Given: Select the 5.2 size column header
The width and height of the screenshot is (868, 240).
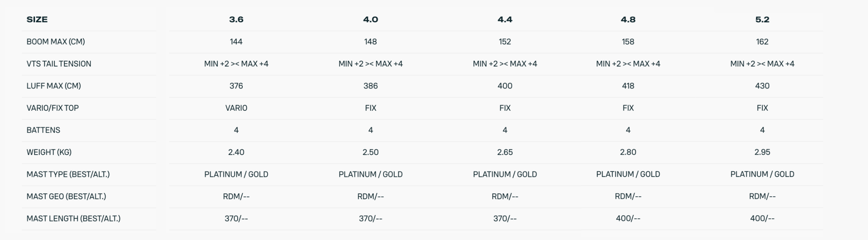Looking at the screenshot, I should coord(762,20).
